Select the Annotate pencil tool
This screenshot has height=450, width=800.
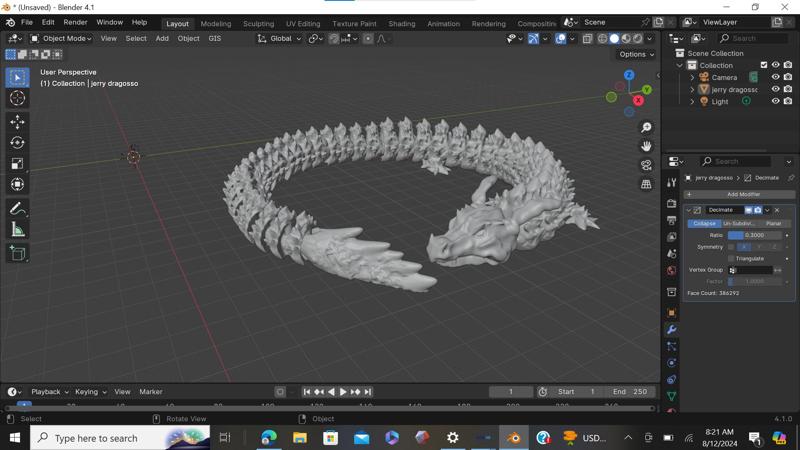[17, 209]
